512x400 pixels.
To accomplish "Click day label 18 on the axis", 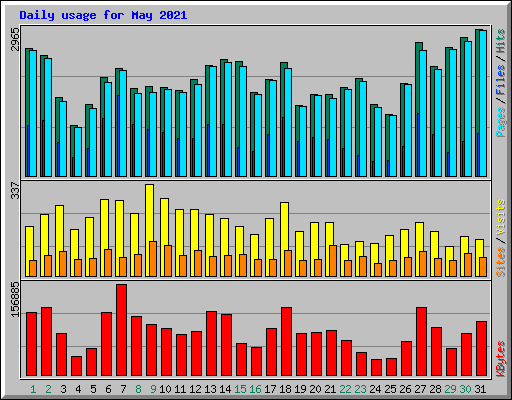I will pos(285,389).
